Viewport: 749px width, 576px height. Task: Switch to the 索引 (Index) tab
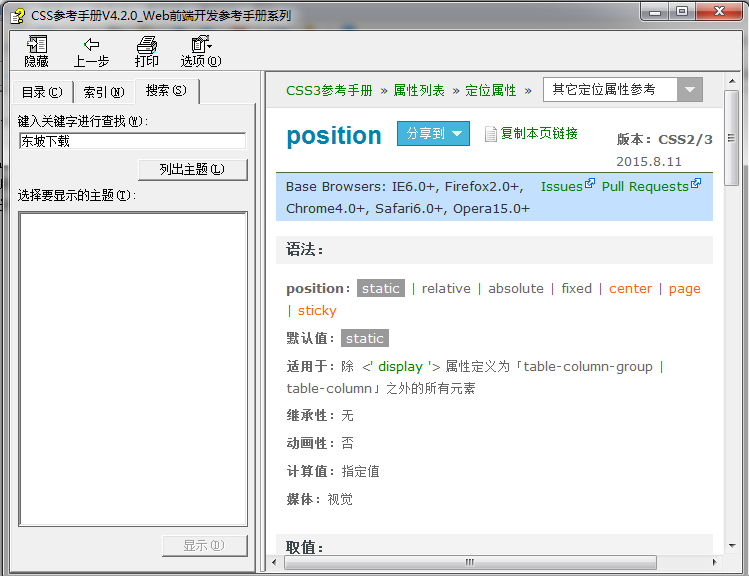click(x=104, y=92)
